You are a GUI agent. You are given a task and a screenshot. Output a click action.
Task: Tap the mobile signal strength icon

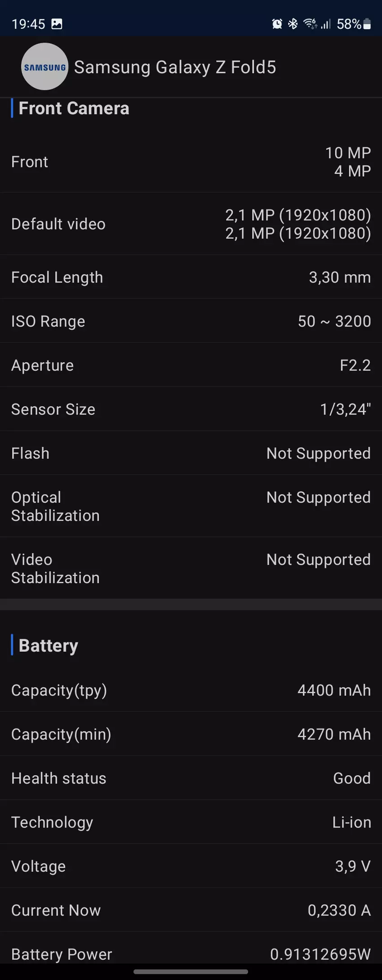coord(326,24)
